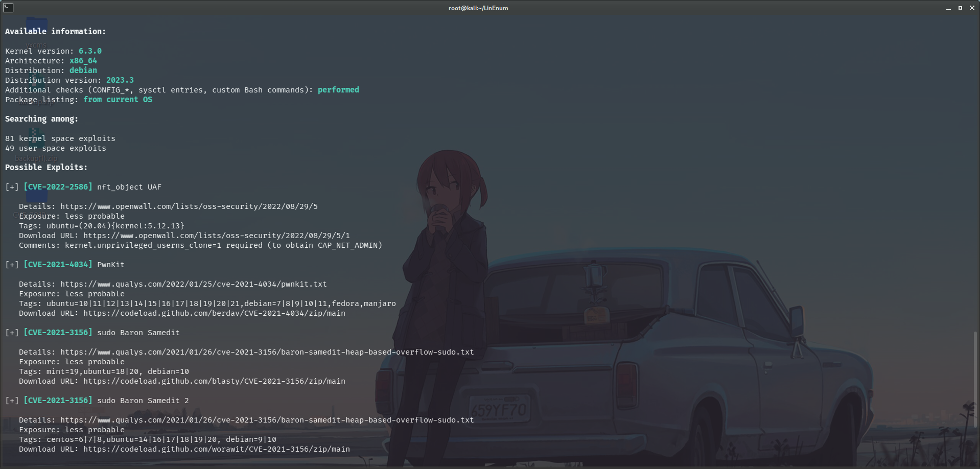Maximize the LinEnum terminal window
This screenshot has height=469, width=980.
coord(960,8)
